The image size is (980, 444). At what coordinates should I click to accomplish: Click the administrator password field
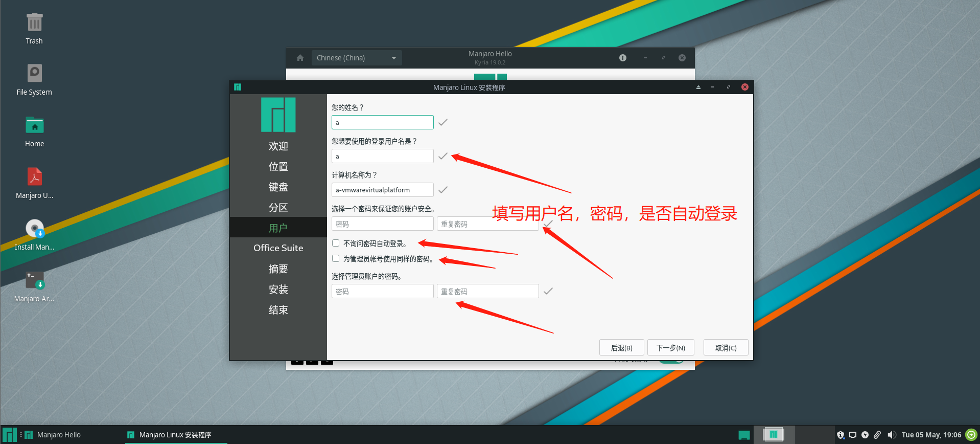(383, 291)
